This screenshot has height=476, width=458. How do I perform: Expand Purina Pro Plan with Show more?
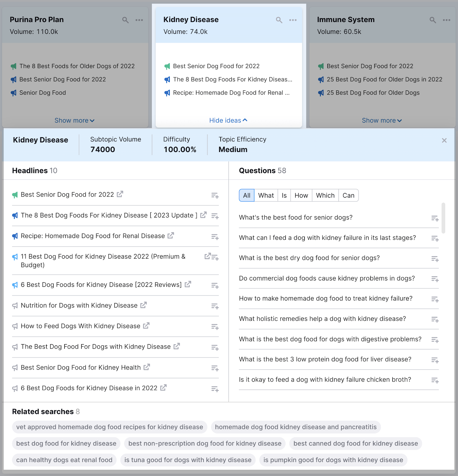coord(74,120)
